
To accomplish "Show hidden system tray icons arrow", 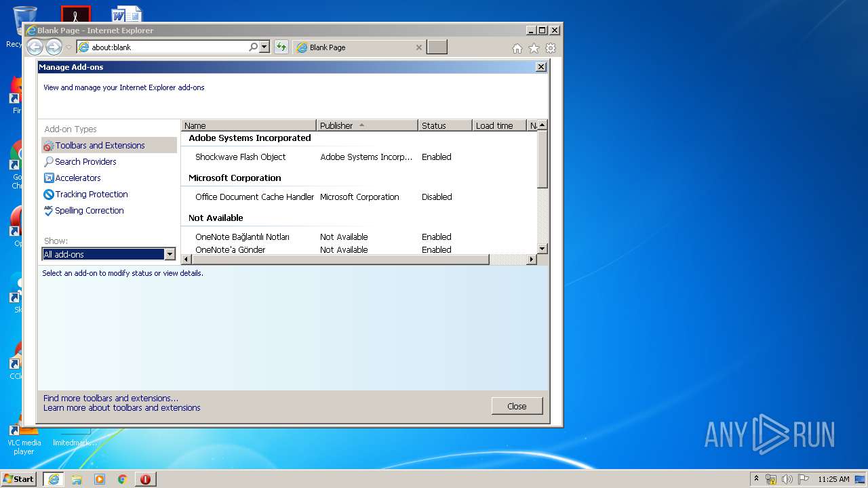I will point(757,479).
